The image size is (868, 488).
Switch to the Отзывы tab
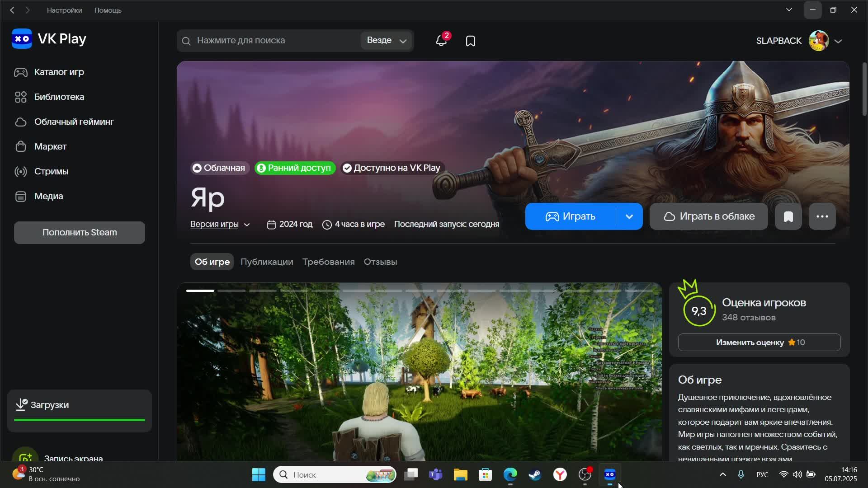(x=380, y=262)
